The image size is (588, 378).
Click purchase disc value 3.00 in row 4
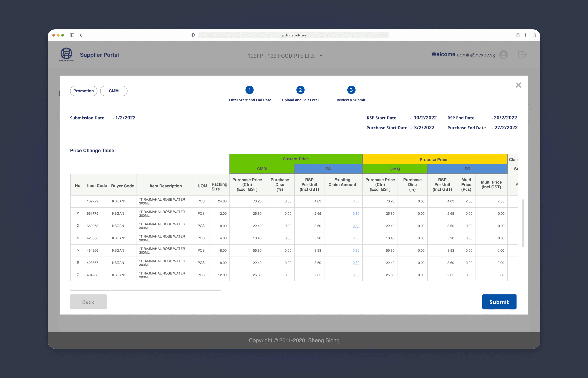(421, 238)
